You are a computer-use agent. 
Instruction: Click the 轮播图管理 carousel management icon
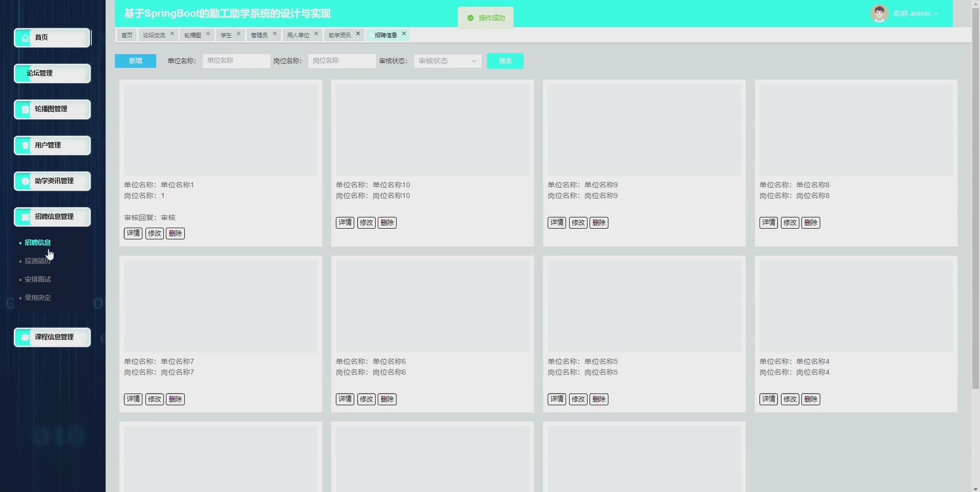click(24, 109)
